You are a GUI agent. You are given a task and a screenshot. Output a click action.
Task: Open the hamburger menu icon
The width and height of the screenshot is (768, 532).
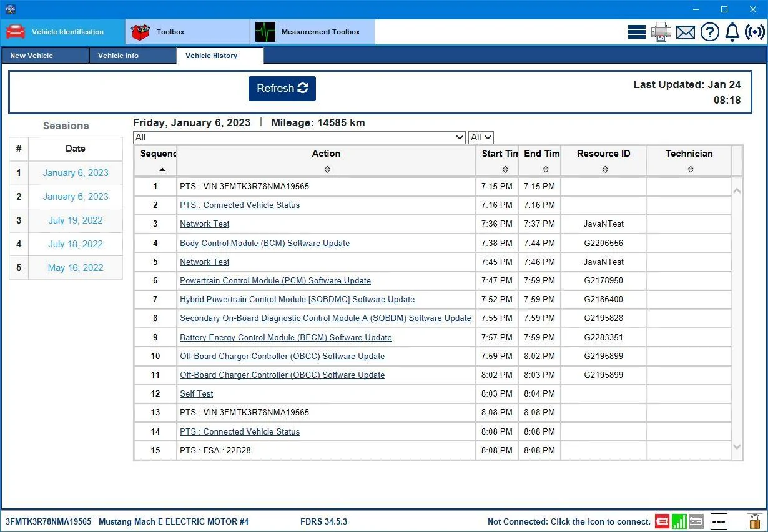point(637,32)
